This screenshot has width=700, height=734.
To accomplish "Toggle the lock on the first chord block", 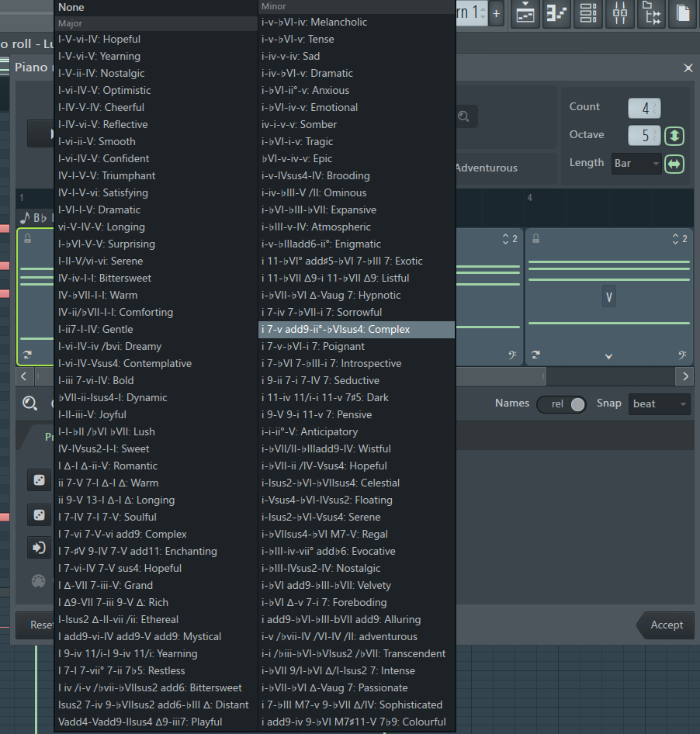I will click(28, 238).
